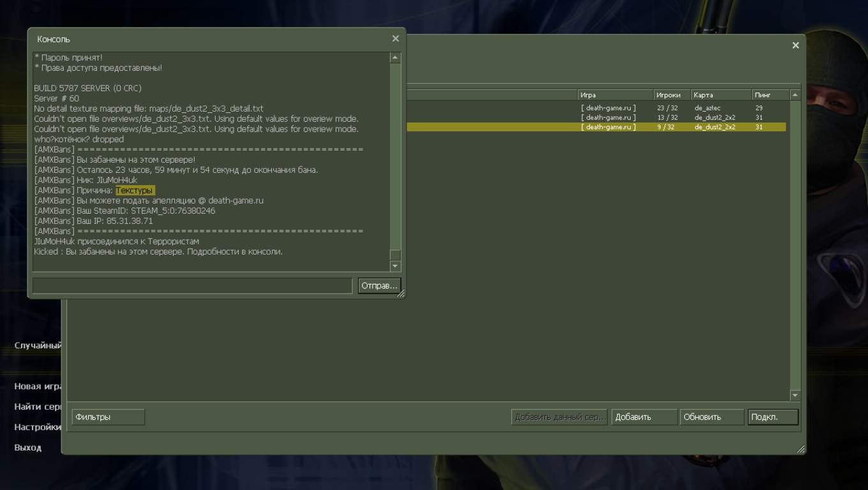Click the server browser resize grip
868x490 pixels.
pos(800,449)
